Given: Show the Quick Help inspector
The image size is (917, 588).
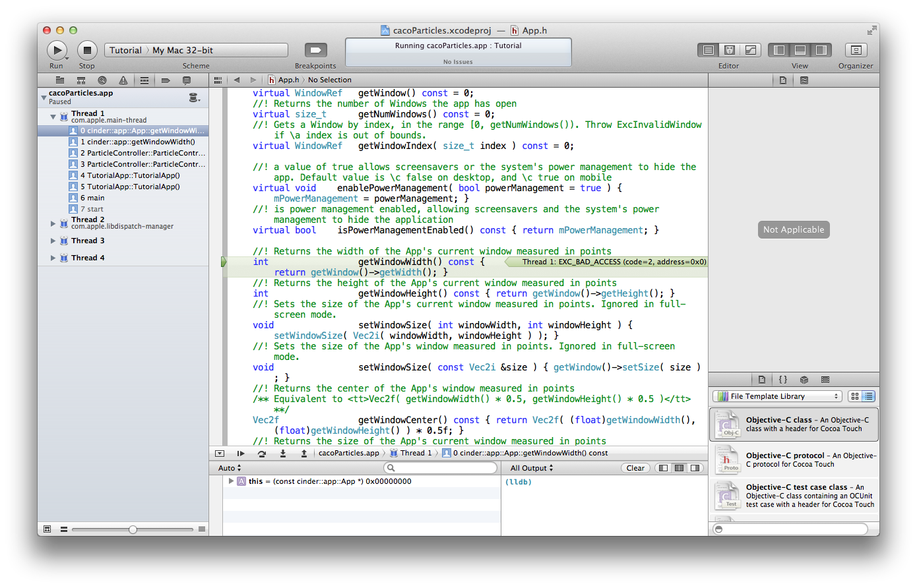Looking at the screenshot, I should 804,80.
